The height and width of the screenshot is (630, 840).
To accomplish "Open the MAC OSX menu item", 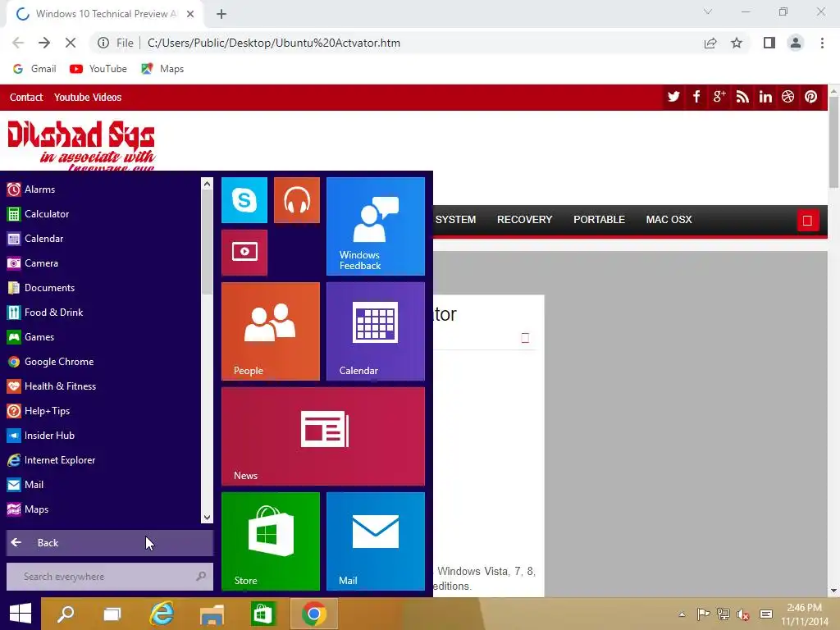I will 669,220.
